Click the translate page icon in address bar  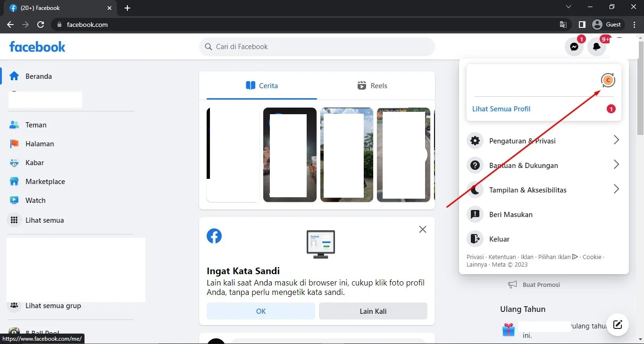(563, 25)
